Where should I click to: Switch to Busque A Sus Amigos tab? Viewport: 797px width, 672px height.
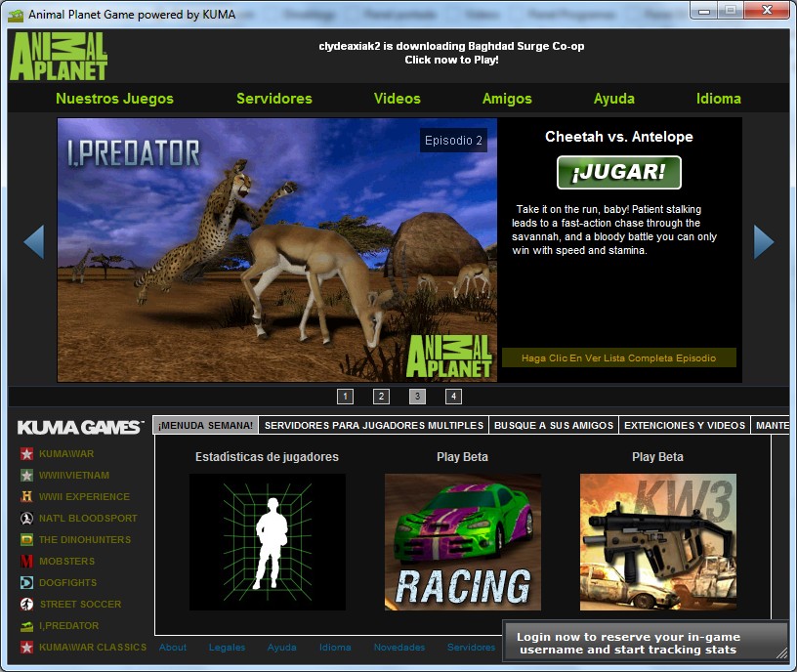click(554, 425)
